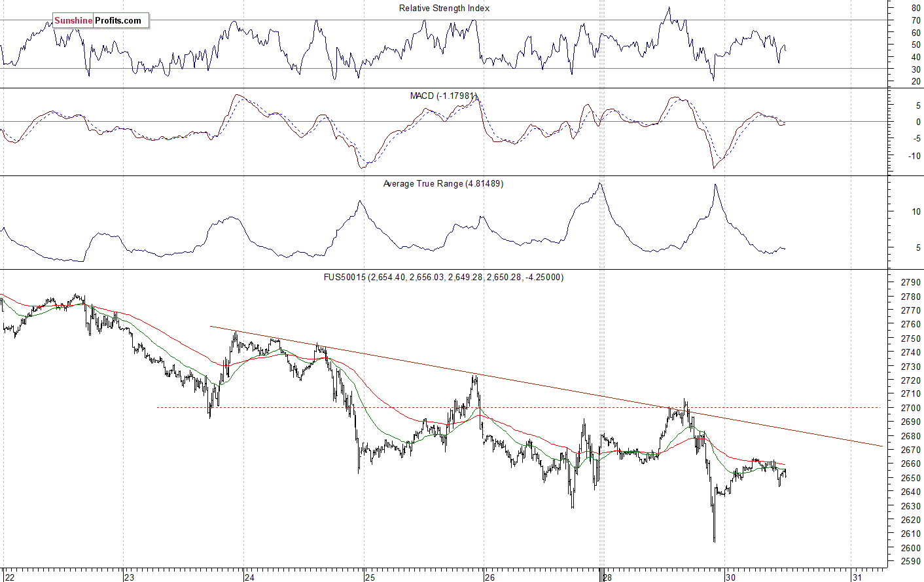This screenshot has height=582, width=924.
Task: Select the MACD (-1.17981) label
Action: pos(443,96)
